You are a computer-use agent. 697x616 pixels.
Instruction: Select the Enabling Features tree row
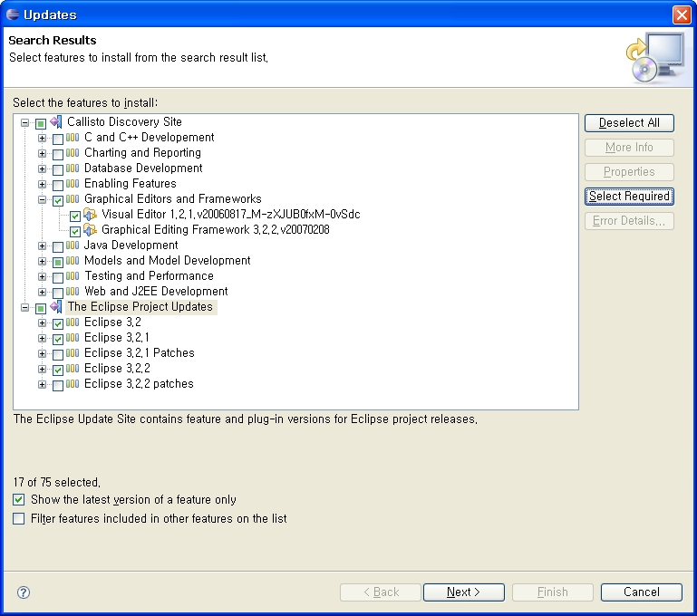131,183
